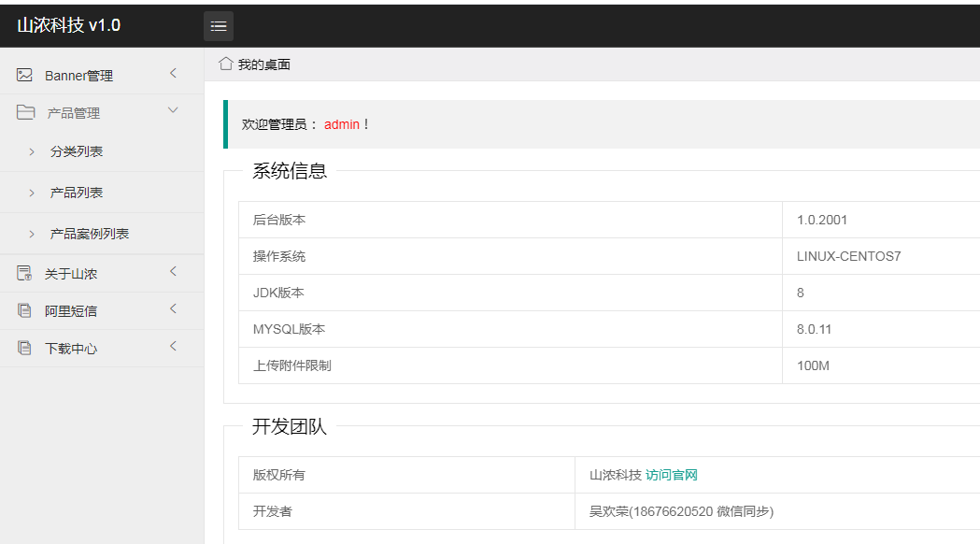Expand the Banner管理 menu chevron
980x544 pixels.
[x=173, y=73]
